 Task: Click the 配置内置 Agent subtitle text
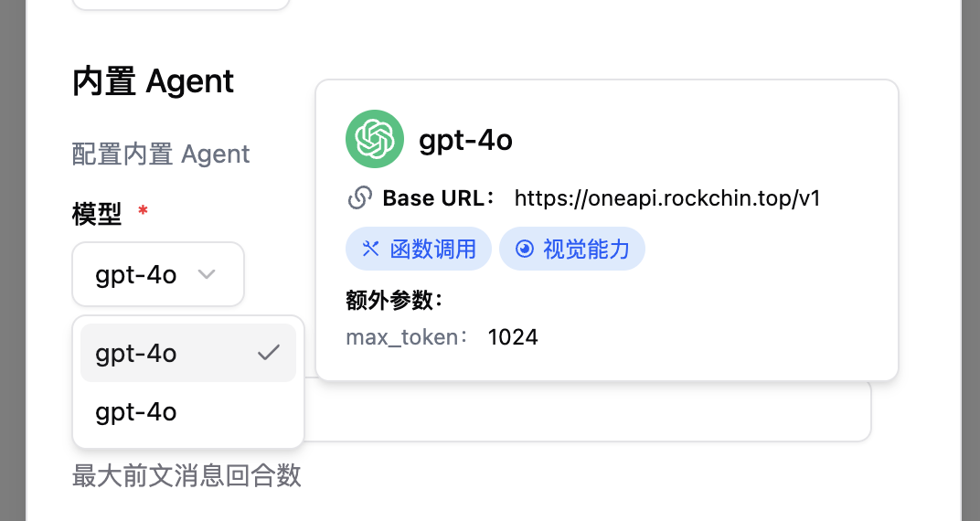[x=161, y=154]
